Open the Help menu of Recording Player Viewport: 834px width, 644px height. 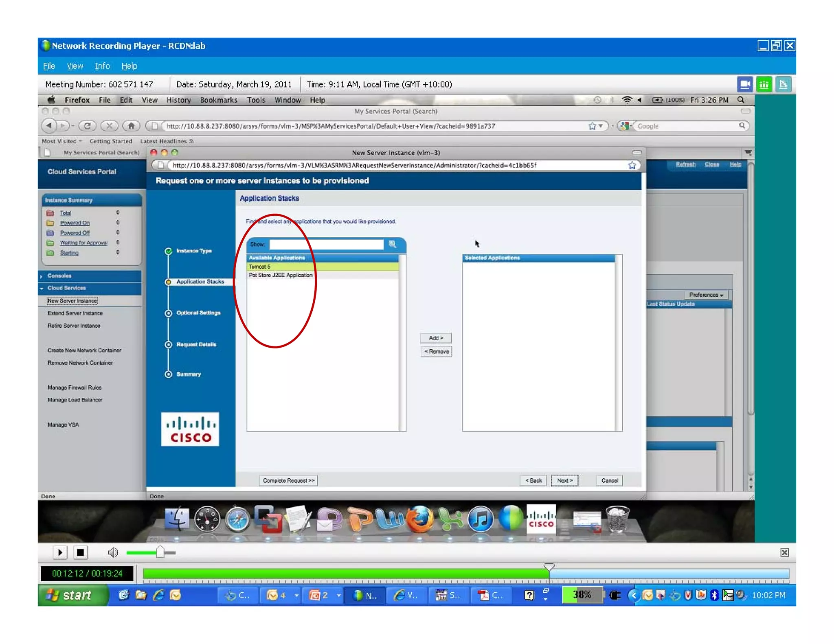(129, 66)
